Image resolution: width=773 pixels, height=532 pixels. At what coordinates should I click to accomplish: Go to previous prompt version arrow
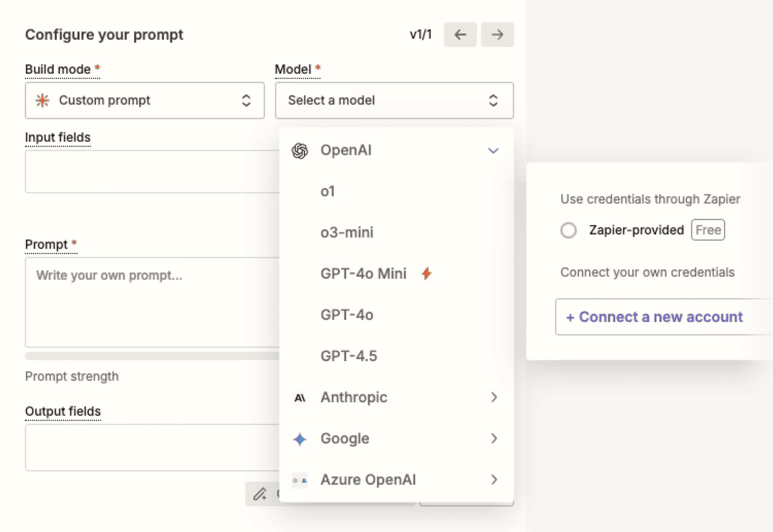coord(460,34)
